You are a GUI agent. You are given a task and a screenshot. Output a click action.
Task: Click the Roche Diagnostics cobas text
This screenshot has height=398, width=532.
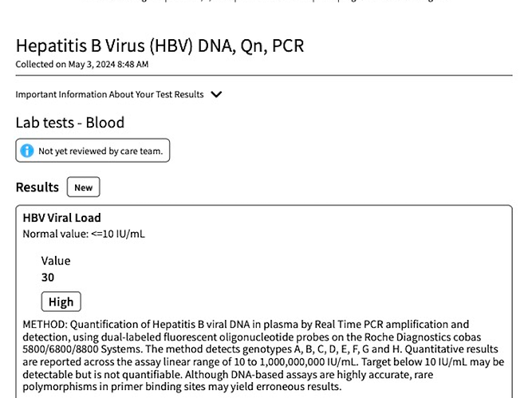click(423, 337)
